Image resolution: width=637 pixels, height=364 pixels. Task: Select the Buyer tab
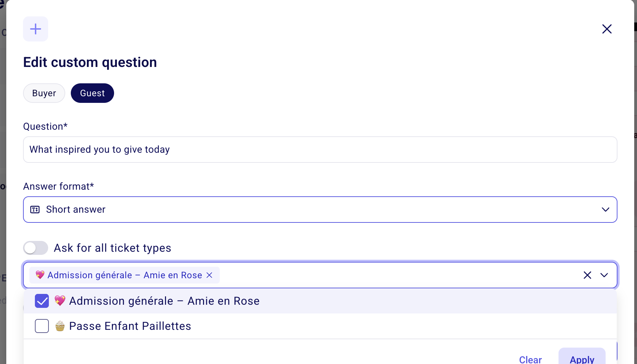point(44,93)
